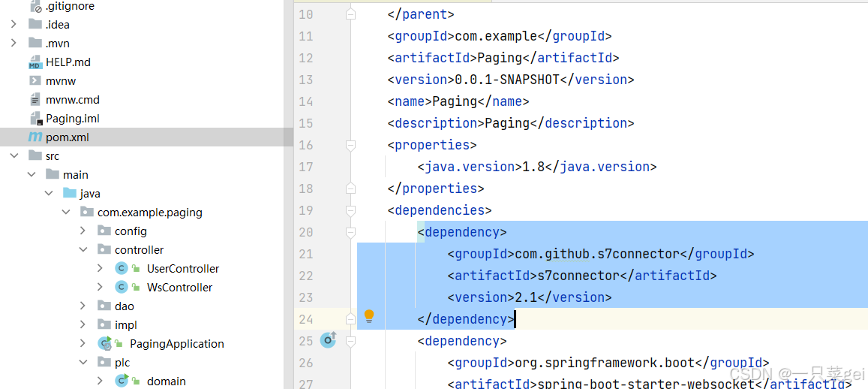Click the HELP.md markdown file icon
The height and width of the screenshot is (389, 868).
[x=35, y=62]
